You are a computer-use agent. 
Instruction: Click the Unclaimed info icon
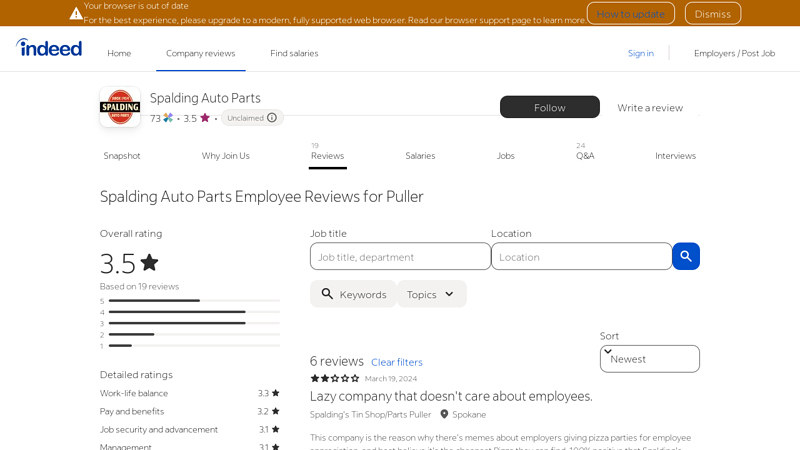click(272, 118)
